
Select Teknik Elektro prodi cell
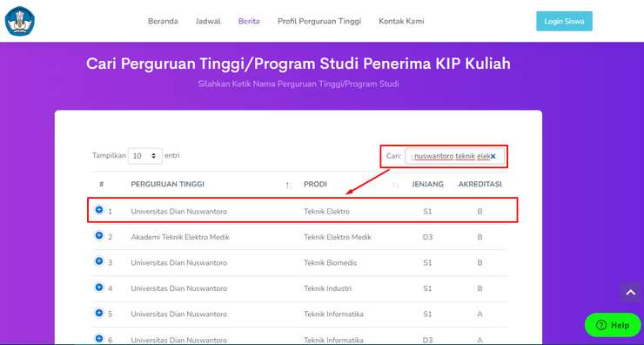coord(326,212)
